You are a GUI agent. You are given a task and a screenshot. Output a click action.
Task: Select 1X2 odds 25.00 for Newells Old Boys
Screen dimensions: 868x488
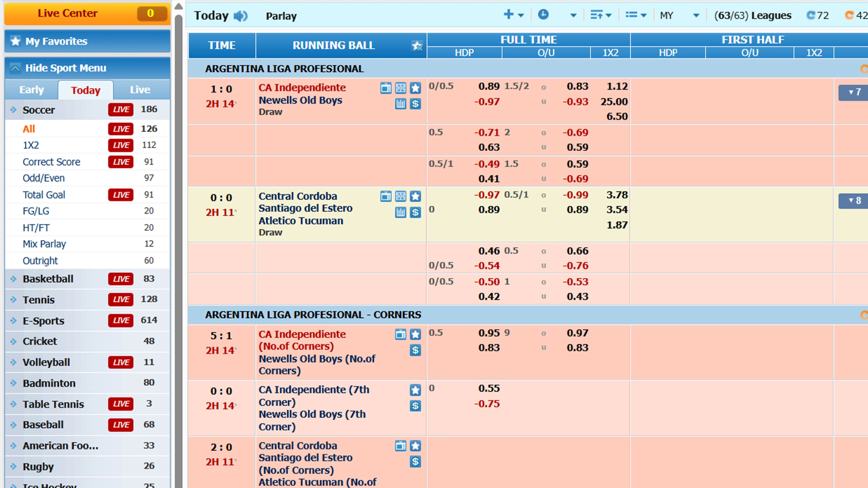point(614,102)
